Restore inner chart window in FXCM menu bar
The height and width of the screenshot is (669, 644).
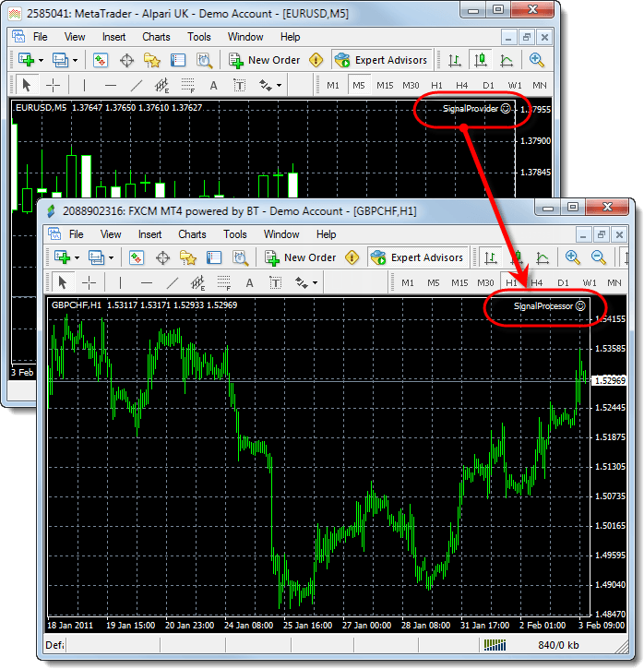click(602, 234)
